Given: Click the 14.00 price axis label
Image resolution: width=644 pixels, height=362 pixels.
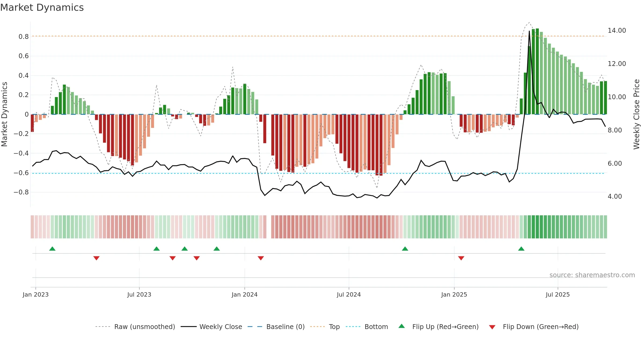Looking at the screenshot, I should pos(617,31).
